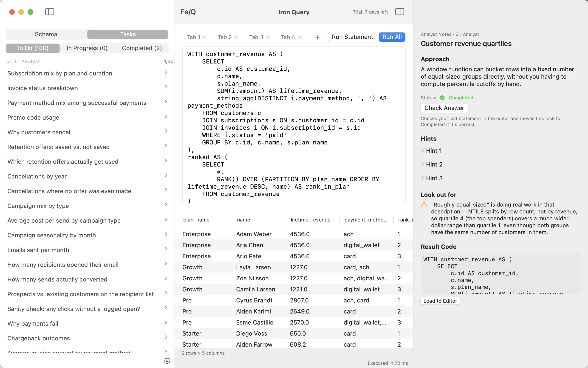Close Tab 2 with its X
Image resolution: width=588 pixels, height=368 pixels.
(x=236, y=37)
